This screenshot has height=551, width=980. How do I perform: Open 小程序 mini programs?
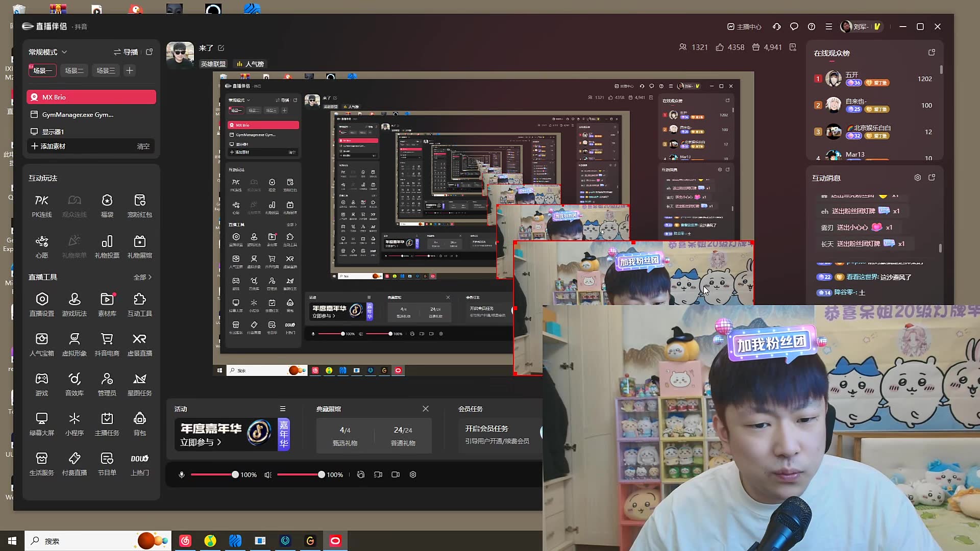pyautogui.click(x=75, y=424)
